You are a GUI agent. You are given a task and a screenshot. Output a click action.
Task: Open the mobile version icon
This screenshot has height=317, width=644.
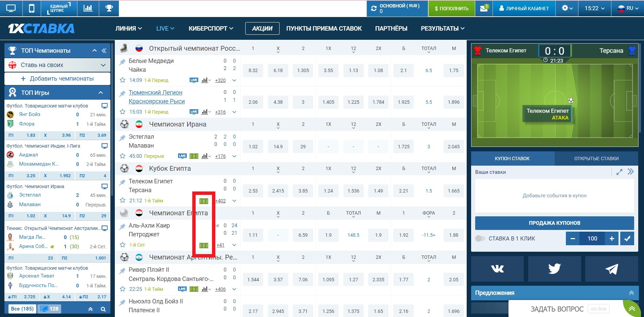[32, 8]
